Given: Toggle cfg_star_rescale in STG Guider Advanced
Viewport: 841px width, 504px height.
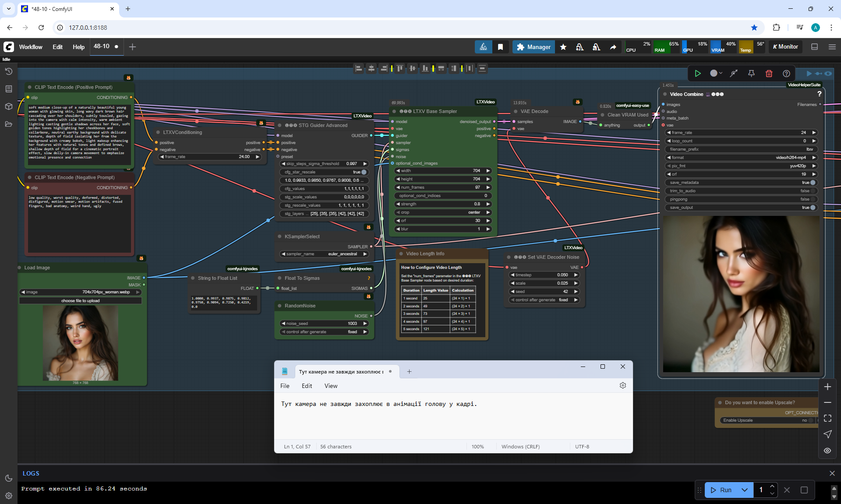Looking at the screenshot, I should (x=364, y=172).
